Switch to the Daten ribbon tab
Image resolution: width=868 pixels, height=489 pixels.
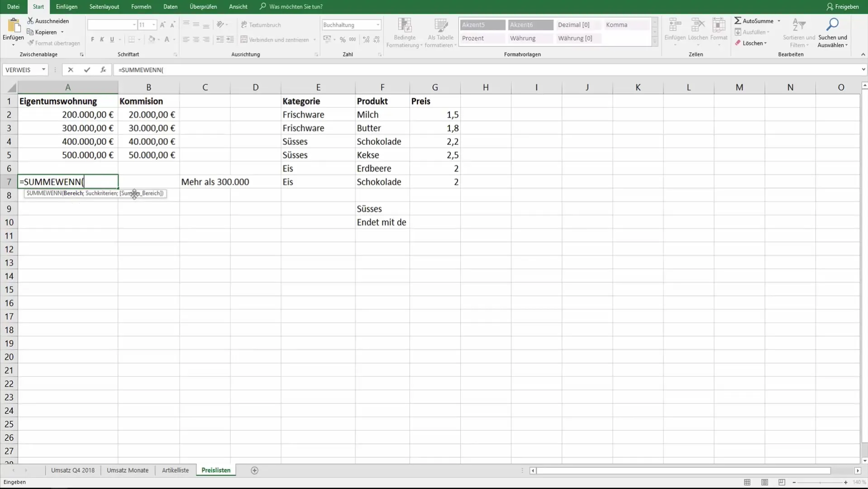[170, 7]
